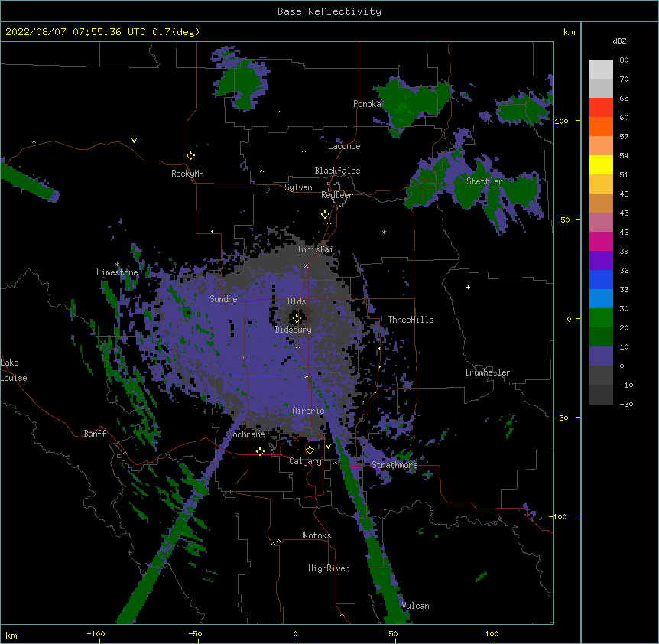The image size is (659, 644).
Task: Pick the purple 36-39 dBZ legend band
Action: 601,261
